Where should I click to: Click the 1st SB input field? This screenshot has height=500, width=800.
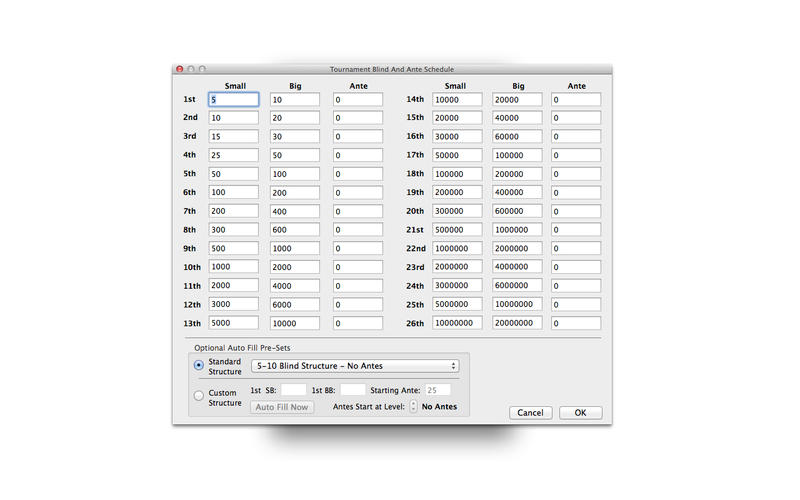[x=293, y=390]
